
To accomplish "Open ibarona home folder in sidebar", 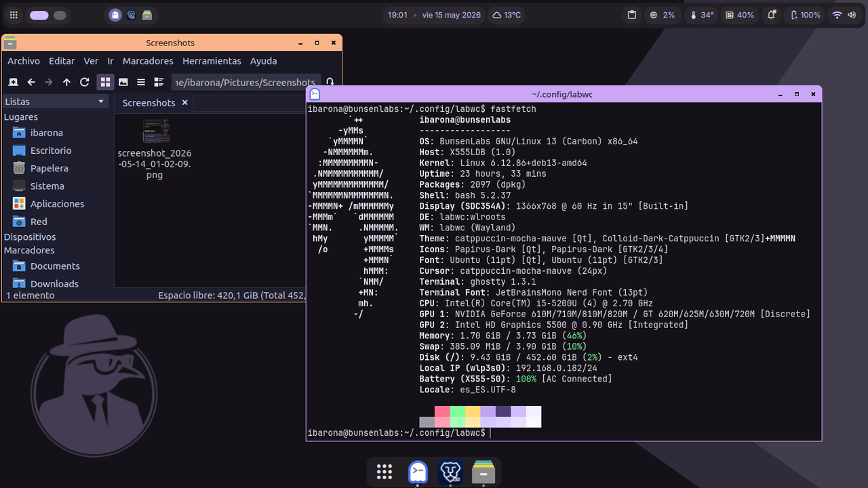I will [38, 133].
